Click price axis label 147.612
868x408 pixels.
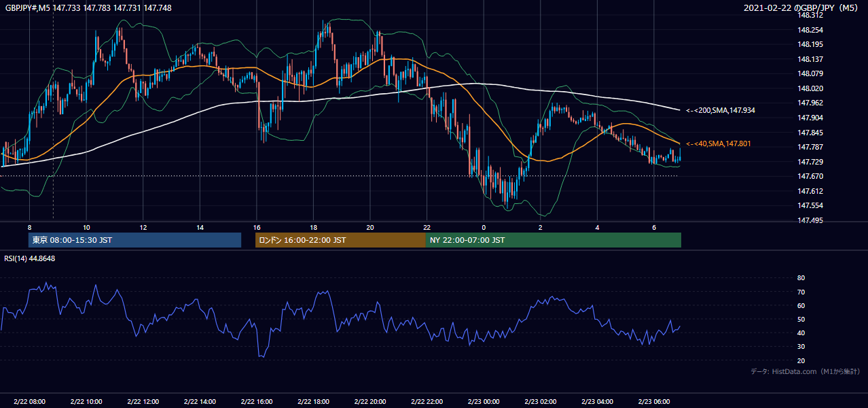pyautogui.click(x=810, y=191)
